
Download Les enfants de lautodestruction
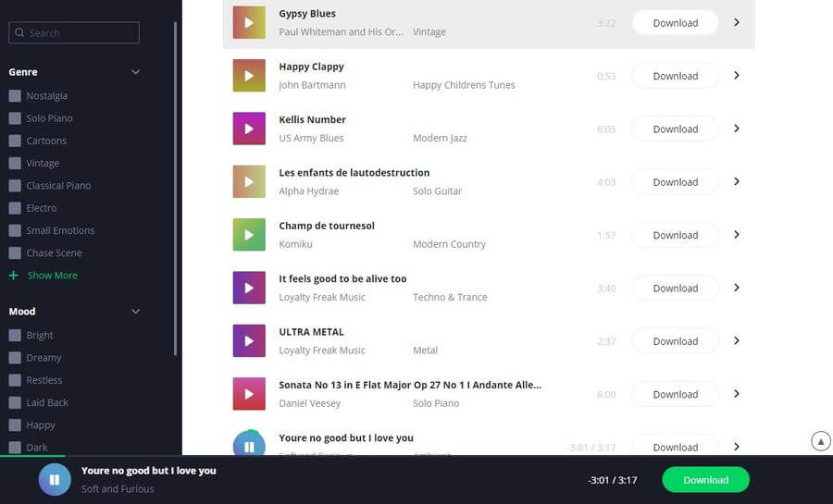[x=676, y=182]
